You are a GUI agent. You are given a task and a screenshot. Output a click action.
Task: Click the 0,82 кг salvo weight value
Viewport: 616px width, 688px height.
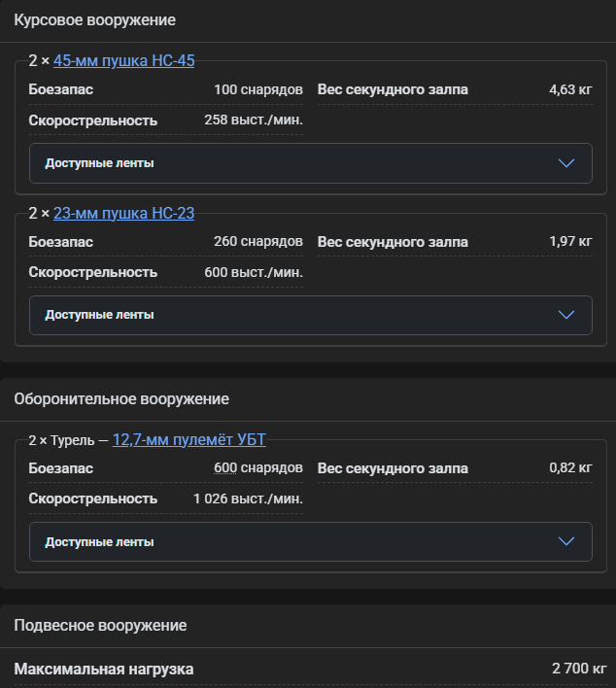(x=570, y=468)
